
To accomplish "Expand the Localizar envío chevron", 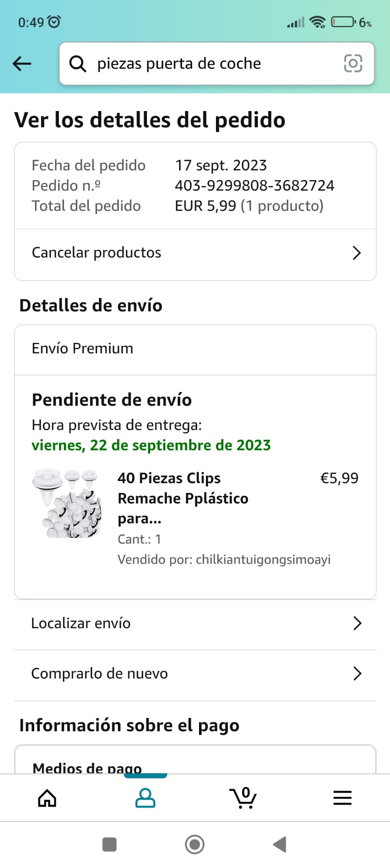I will (x=357, y=623).
